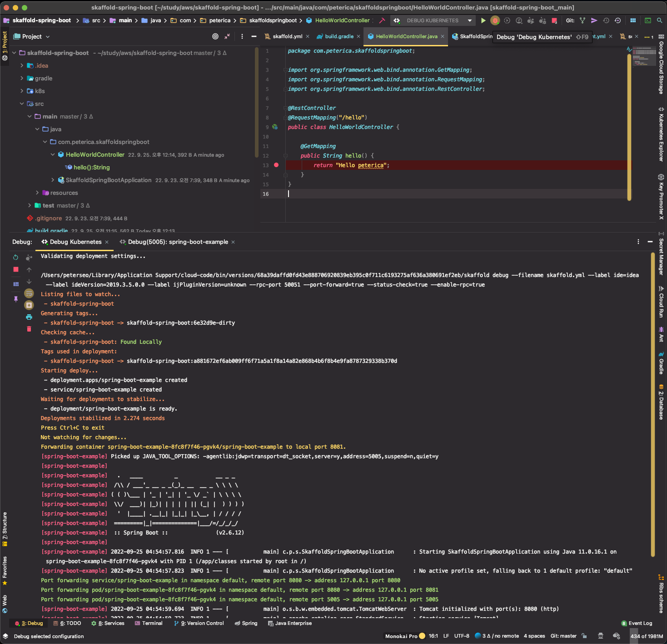Toggle the pin tab option in Debug
The image size is (667, 644).
[16, 299]
